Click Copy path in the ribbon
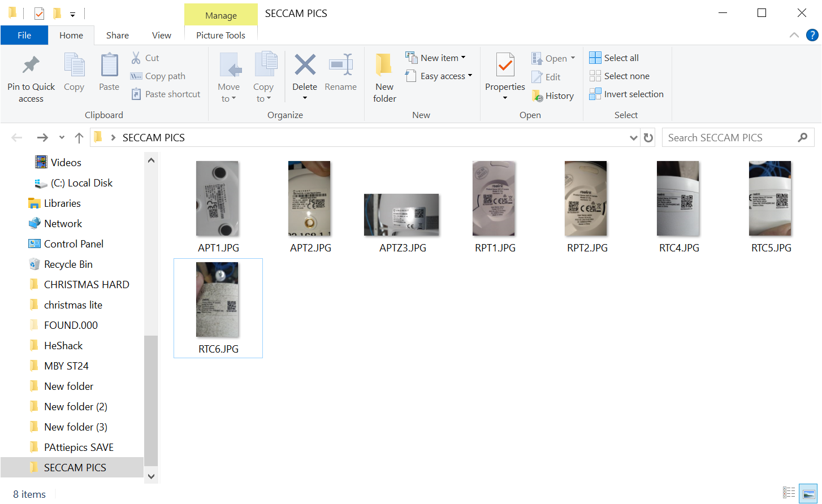Viewport: 822px width, 504px height. pyautogui.click(x=158, y=76)
